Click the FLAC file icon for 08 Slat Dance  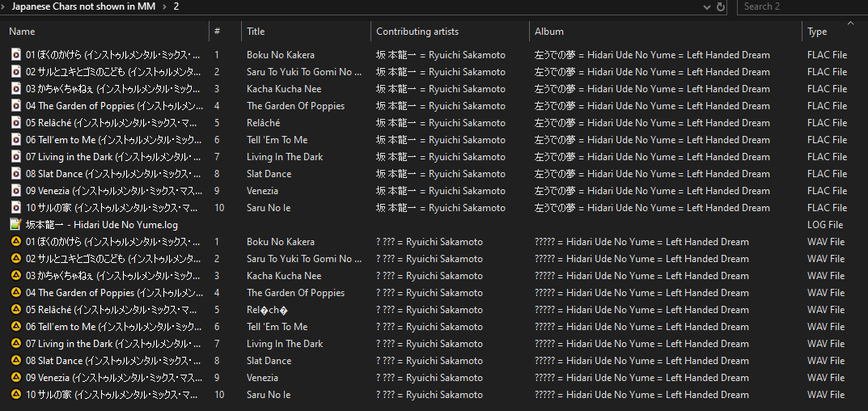[15, 174]
